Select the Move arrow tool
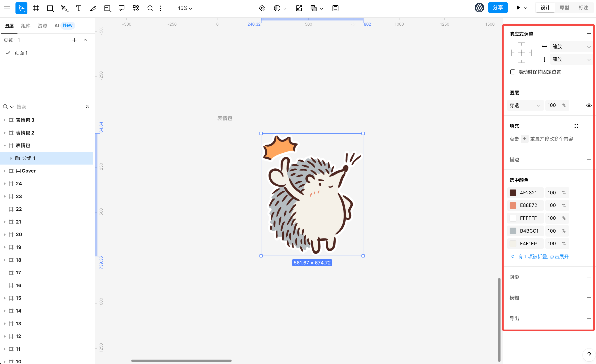This screenshot has height=364, width=596. tap(21, 8)
